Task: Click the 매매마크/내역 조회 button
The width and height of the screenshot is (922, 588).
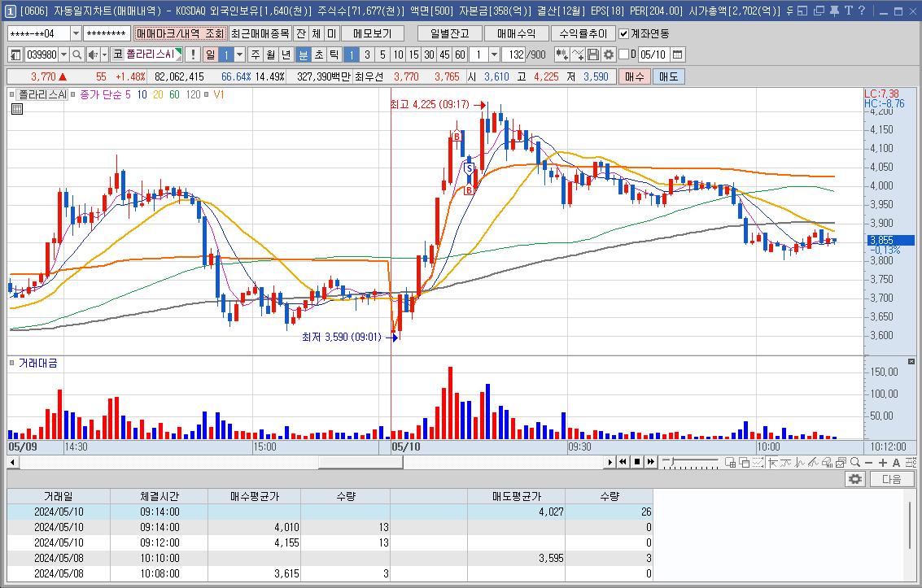Action: [x=180, y=33]
